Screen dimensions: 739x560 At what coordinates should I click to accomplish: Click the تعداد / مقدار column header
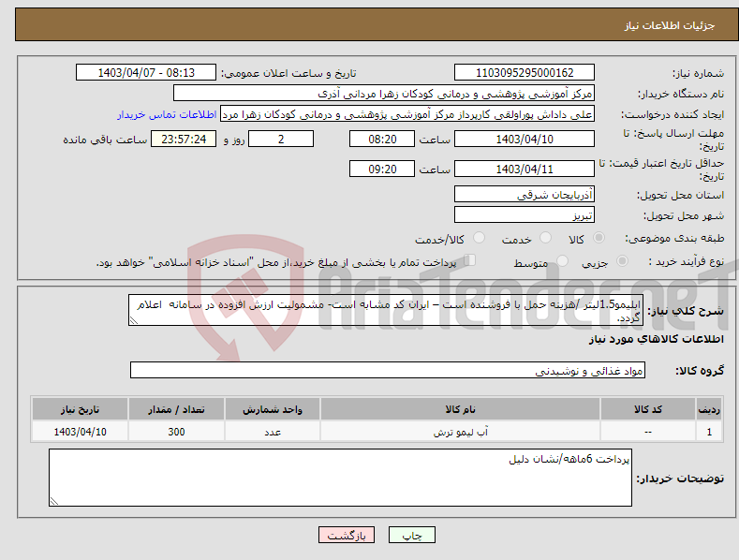tap(176, 409)
